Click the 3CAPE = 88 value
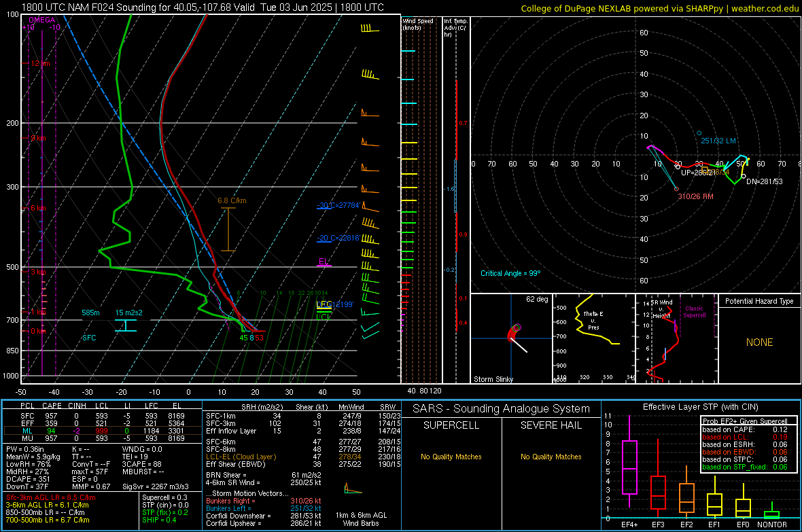 (141, 464)
